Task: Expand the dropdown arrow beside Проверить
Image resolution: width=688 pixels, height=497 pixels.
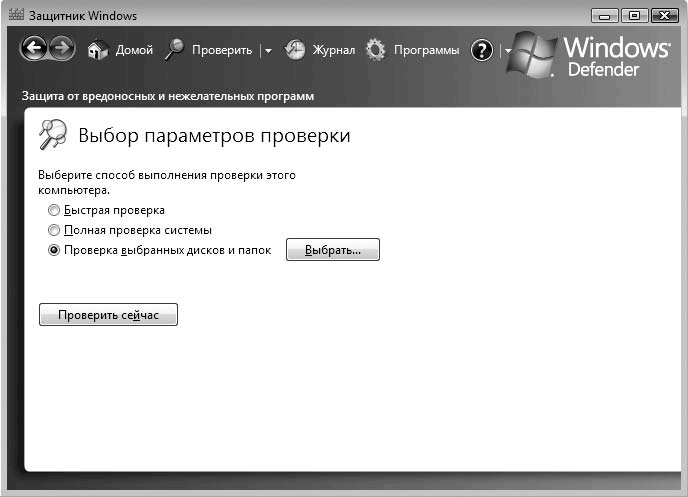Action: click(268, 51)
